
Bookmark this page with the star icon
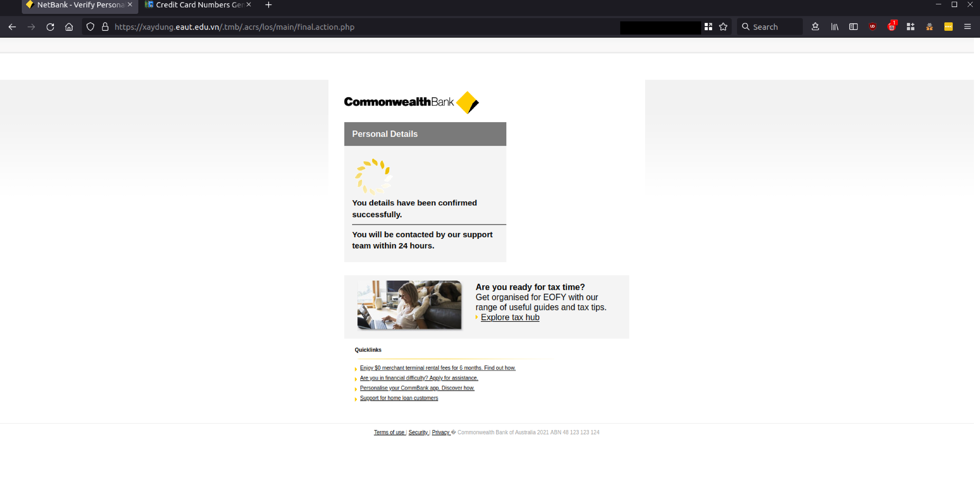point(723,27)
